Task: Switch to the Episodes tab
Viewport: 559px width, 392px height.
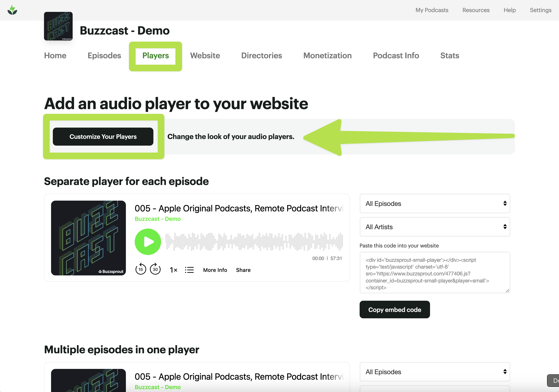Action: 104,55
